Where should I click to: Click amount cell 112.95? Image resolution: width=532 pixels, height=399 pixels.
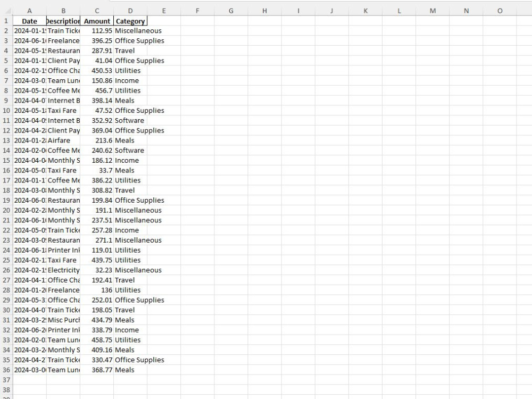[97, 31]
